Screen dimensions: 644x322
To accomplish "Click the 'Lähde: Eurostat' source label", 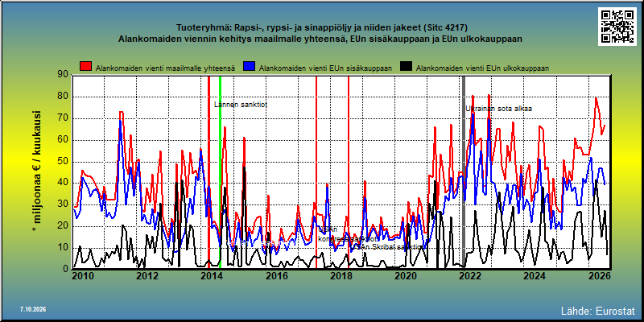I will pos(597,310).
